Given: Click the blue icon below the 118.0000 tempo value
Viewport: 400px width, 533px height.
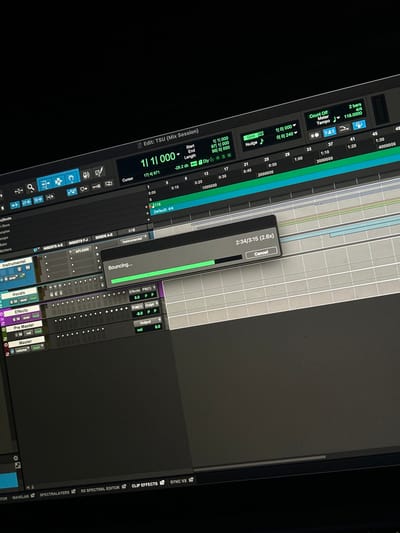Looking at the screenshot, I should tap(359, 125).
